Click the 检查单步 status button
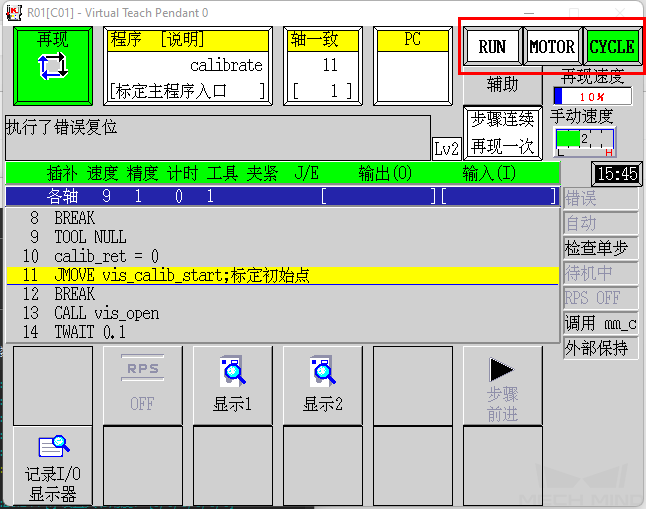646x509 pixels. 601,248
